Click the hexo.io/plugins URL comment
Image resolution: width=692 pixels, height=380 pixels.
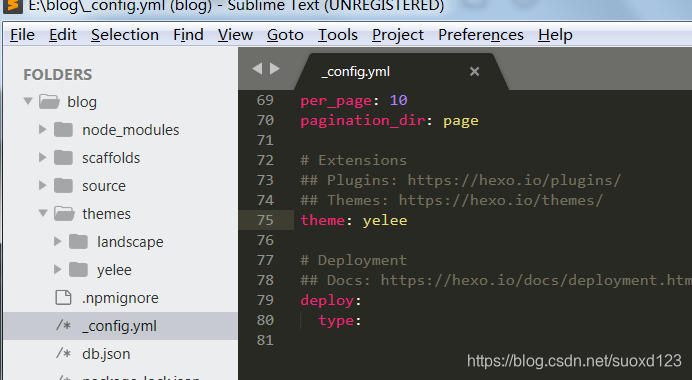[x=514, y=180]
